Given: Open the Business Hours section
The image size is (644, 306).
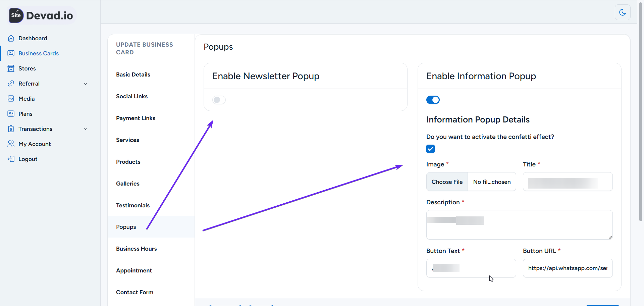Looking at the screenshot, I should tap(136, 249).
